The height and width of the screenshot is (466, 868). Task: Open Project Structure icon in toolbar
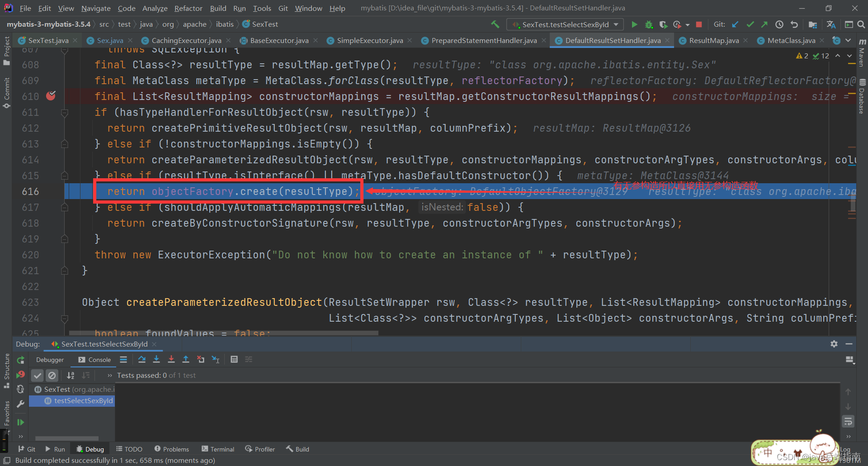tap(813, 24)
